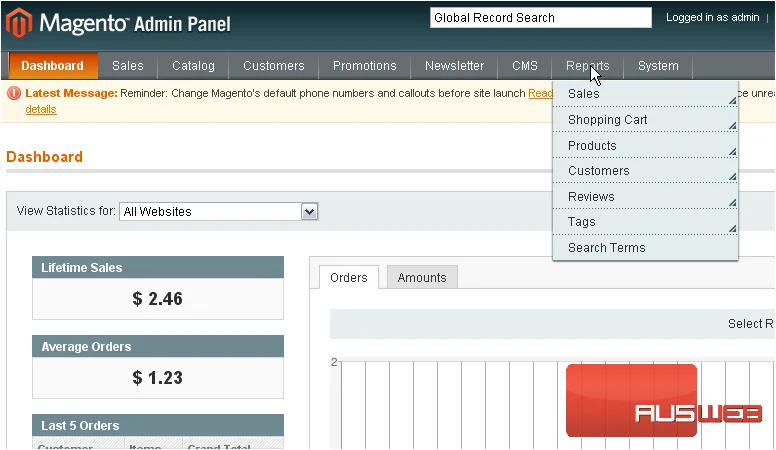This screenshot has width=776, height=450.
Task: Click the red alert icon beside Latest Message
Action: click(14, 93)
